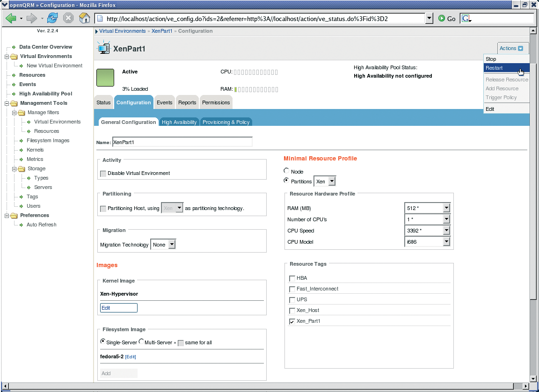The width and height of the screenshot is (539, 392).
Task: Open New Virtual Environment in the sidebar
Action: pos(55,65)
